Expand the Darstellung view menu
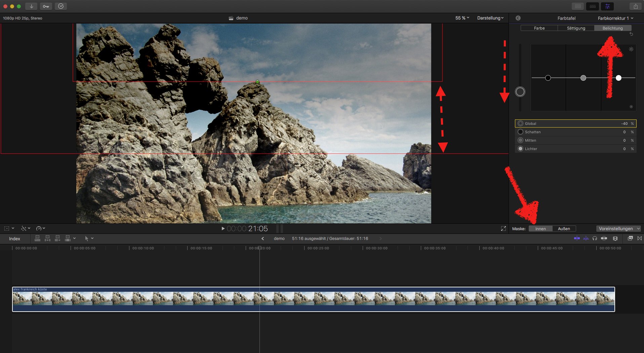The width and height of the screenshot is (644, 353). coord(490,18)
